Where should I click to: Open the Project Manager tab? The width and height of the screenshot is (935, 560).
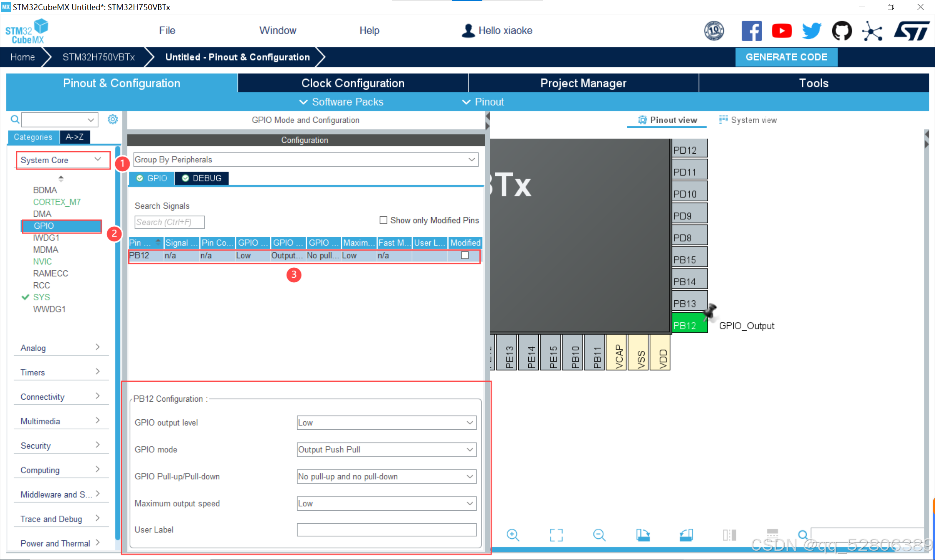[583, 83]
